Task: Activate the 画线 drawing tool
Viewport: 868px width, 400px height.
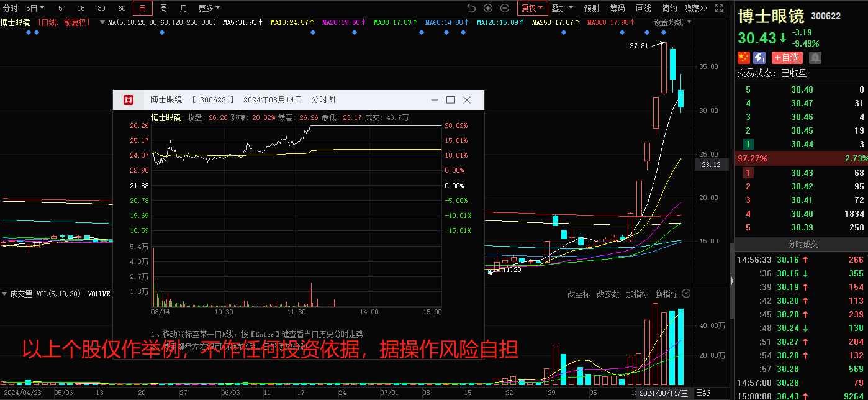Action: (x=643, y=8)
